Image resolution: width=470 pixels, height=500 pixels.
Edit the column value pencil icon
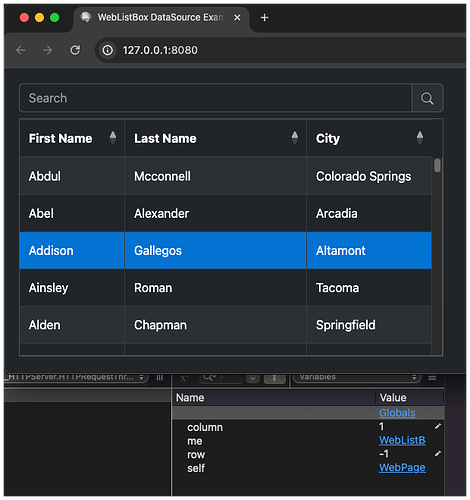[x=438, y=426]
